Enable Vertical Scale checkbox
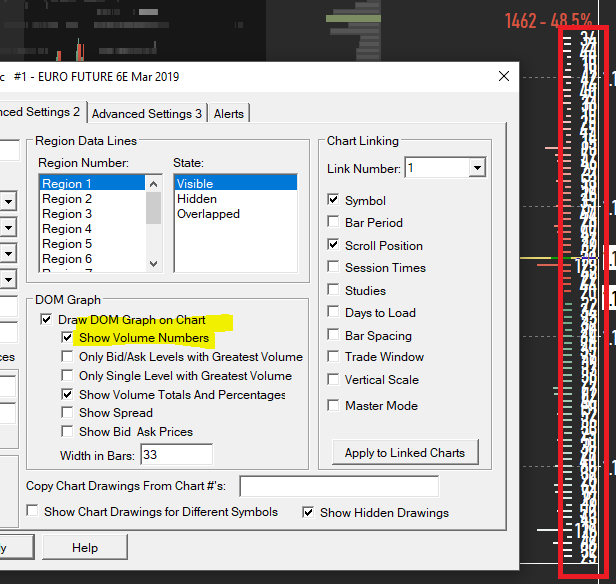The image size is (616, 584). point(333,379)
